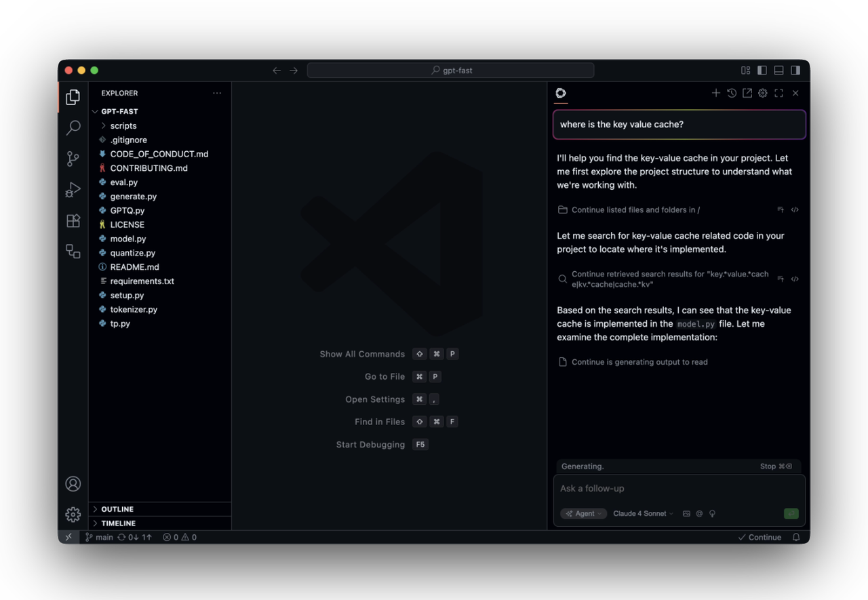This screenshot has height=600, width=868.
Task: Open remote window indicator in status bar
Action: click(68, 537)
